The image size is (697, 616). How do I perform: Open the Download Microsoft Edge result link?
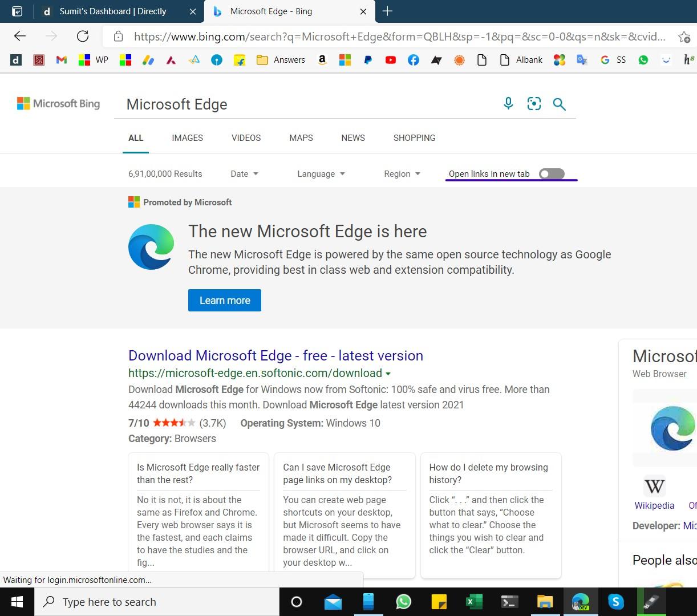[275, 355]
